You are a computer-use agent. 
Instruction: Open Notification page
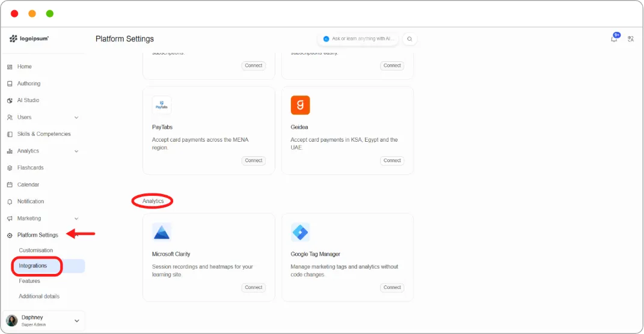31,201
